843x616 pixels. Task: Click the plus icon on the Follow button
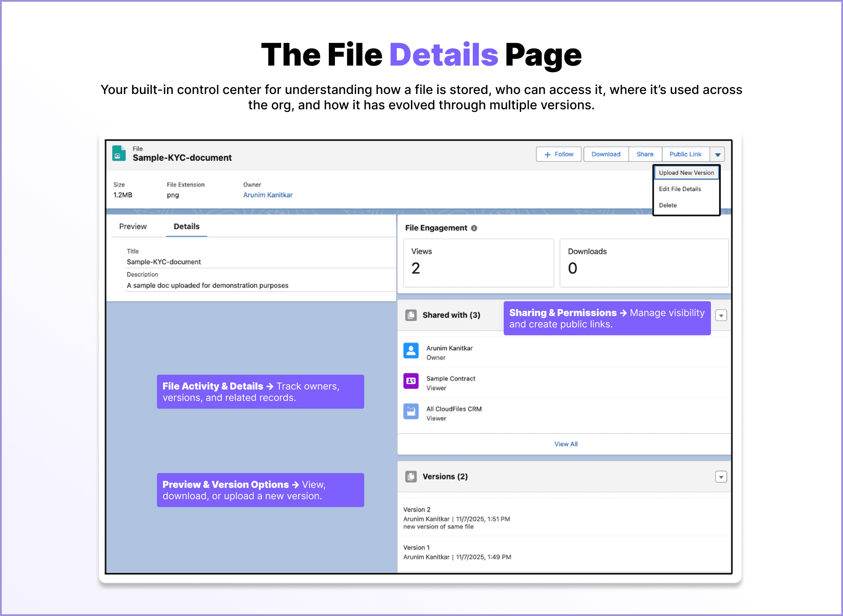click(548, 154)
